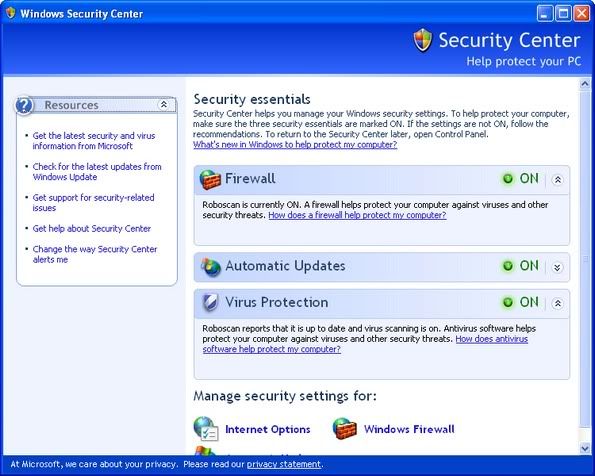595x476 pixels.
Task: Open Get help about Security Center
Action: pyautogui.click(x=92, y=229)
